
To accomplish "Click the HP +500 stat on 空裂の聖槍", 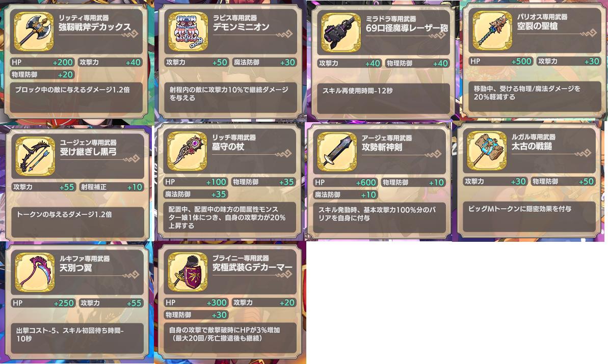I will (501, 61).
